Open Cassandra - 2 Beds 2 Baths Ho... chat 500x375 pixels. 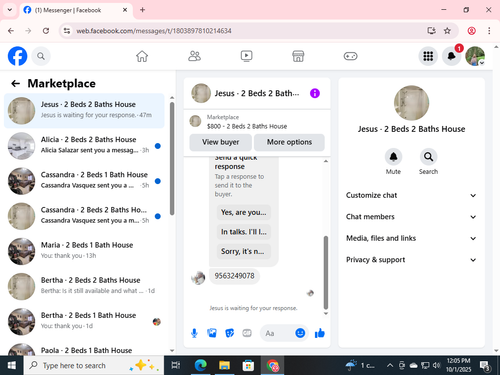(x=84, y=216)
